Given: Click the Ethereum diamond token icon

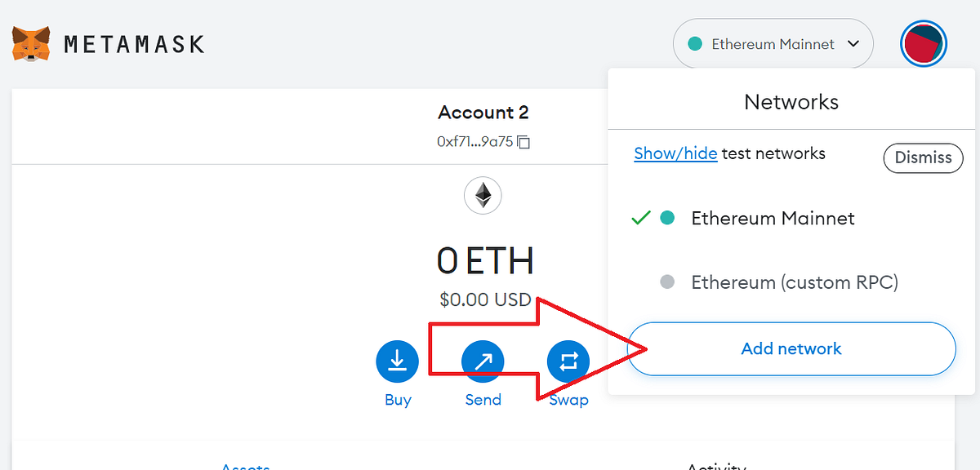Looking at the screenshot, I should [x=483, y=195].
